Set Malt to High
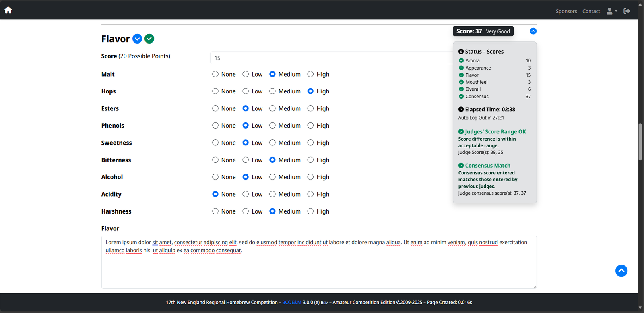Screen dimensions: 644x313 point(310,74)
